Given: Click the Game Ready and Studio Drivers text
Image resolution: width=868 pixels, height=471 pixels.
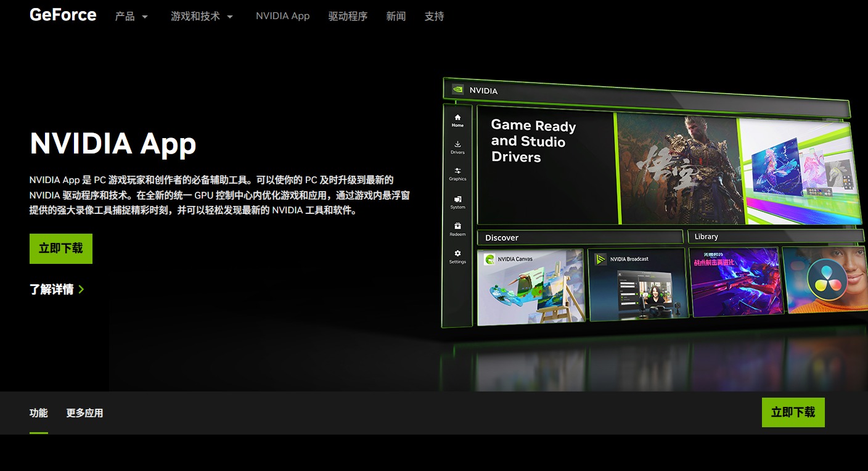Looking at the screenshot, I should click(x=534, y=142).
